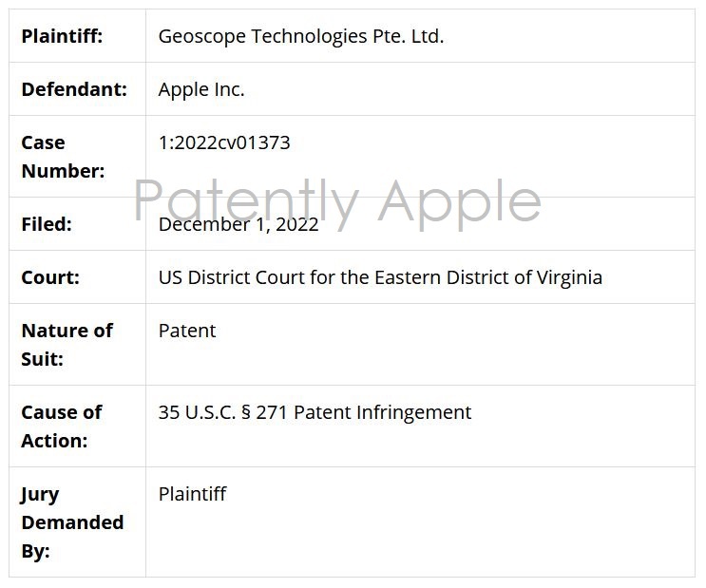The height and width of the screenshot is (588, 706).
Task: Click the Court row label
Action: point(50,277)
